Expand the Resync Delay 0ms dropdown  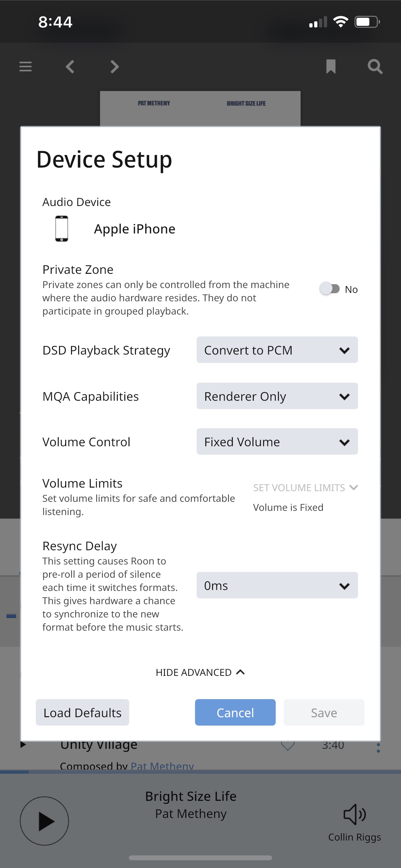(x=277, y=585)
